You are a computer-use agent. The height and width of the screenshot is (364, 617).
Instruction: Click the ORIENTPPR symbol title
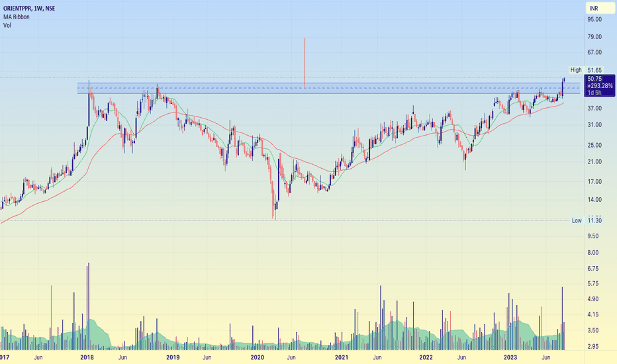(29, 8)
